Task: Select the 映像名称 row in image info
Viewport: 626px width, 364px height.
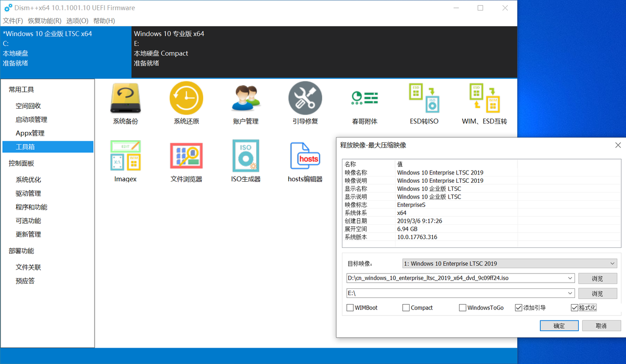Action: pyautogui.click(x=481, y=172)
